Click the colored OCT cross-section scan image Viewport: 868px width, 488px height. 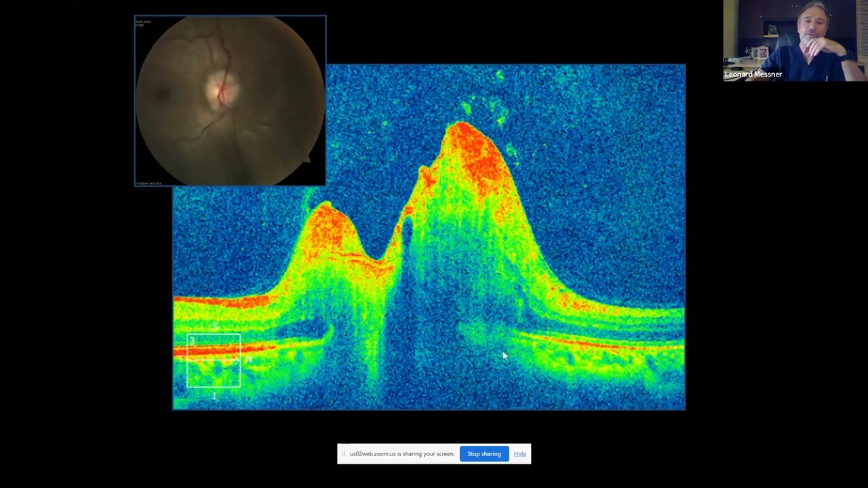[x=429, y=237]
